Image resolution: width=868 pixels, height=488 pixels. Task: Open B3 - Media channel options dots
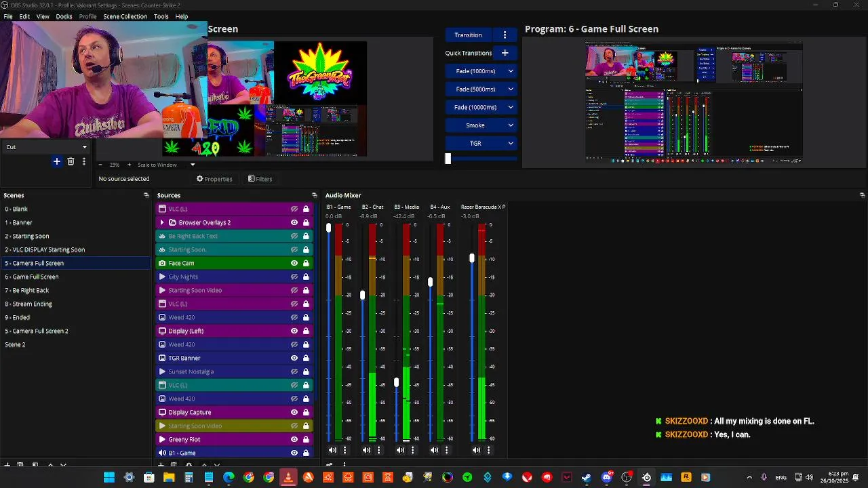pos(412,450)
